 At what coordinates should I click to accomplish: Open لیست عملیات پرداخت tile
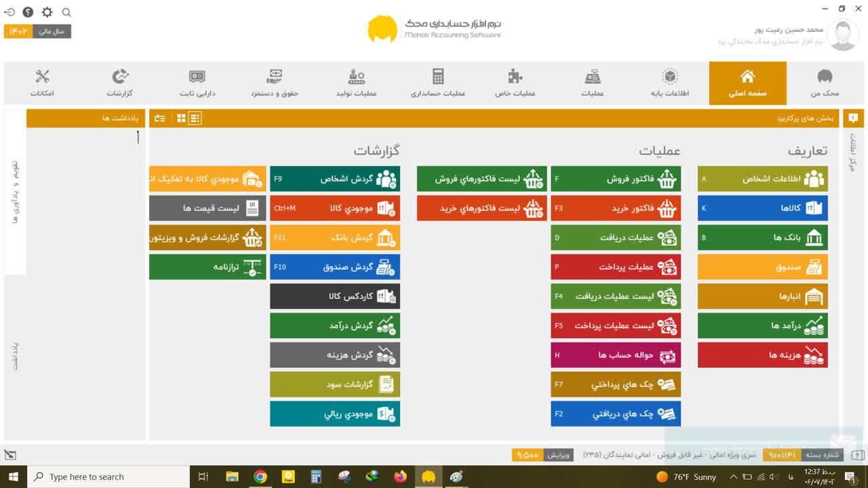pyautogui.click(x=616, y=325)
